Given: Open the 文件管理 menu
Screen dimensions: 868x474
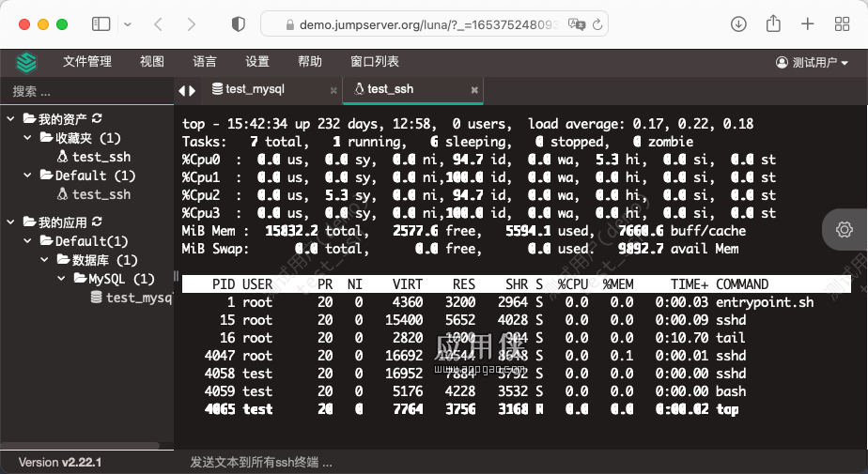Looking at the screenshot, I should (87, 61).
